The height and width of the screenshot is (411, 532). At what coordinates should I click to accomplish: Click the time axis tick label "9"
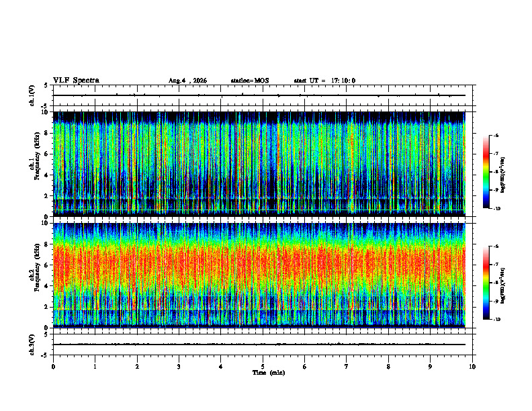click(x=430, y=367)
